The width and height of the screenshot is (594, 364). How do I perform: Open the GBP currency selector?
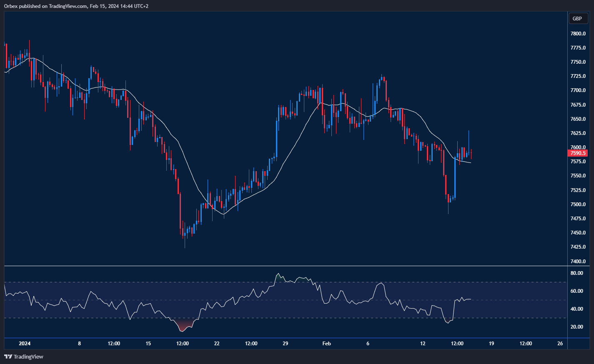pyautogui.click(x=577, y=18)
